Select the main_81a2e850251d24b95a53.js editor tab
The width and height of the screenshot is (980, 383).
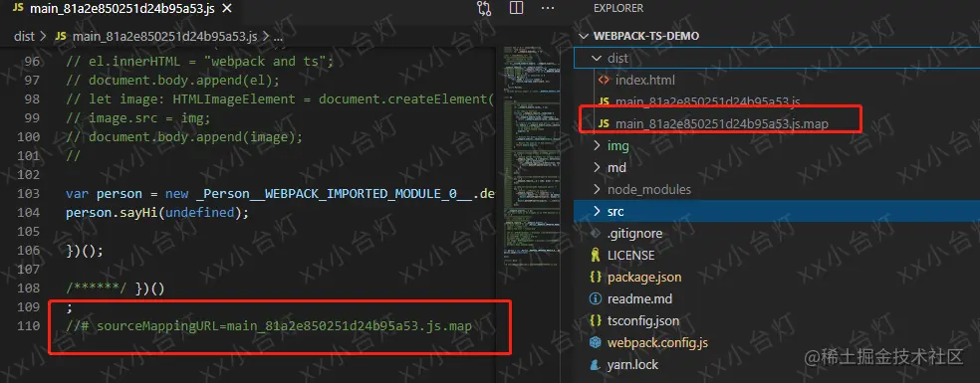click(122, 9)
